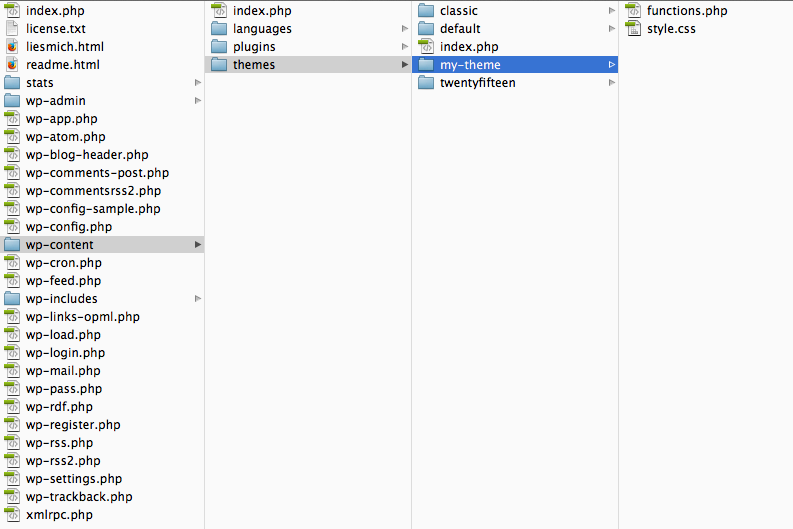Select the wp-rss.php file name
This screenshot has width=793, height=529.
[60, 443]
